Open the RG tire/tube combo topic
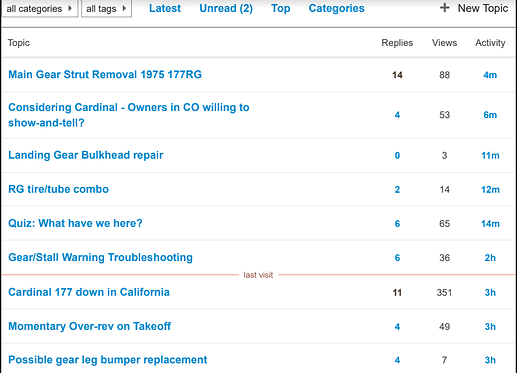The height and width of the screenshot is (373, 517). tap(58, 189)
